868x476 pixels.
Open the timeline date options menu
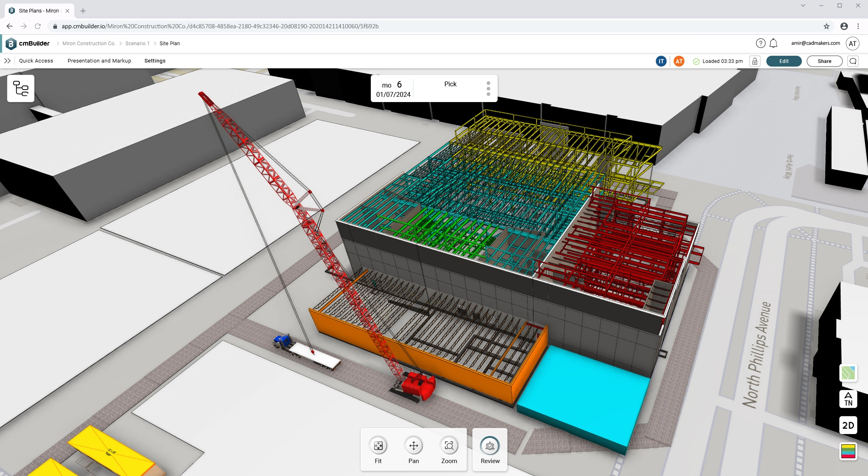[488, 88]
